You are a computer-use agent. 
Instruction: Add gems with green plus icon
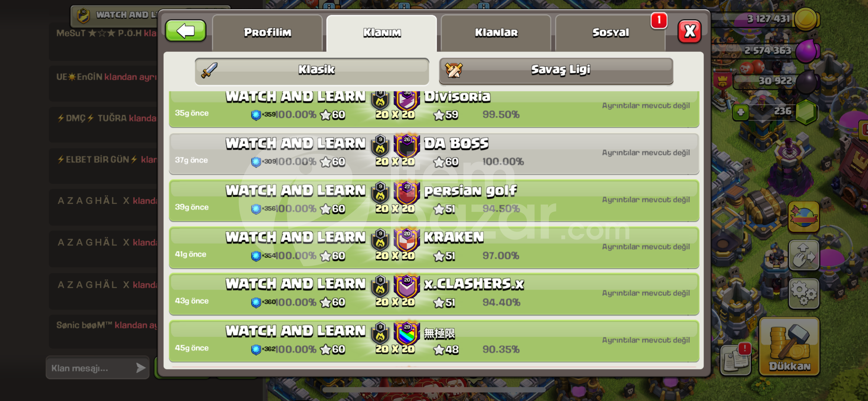click(x=741, y=112)
